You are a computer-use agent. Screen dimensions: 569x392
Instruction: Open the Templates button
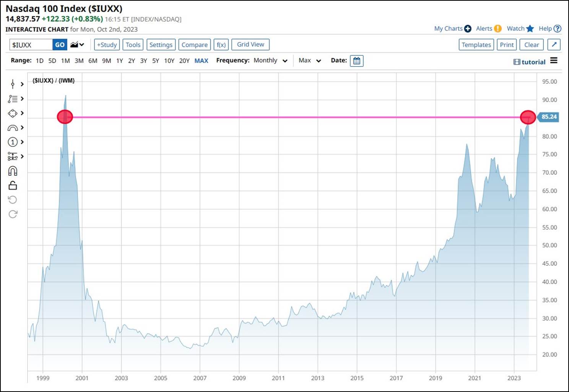(x=476, y=45)
